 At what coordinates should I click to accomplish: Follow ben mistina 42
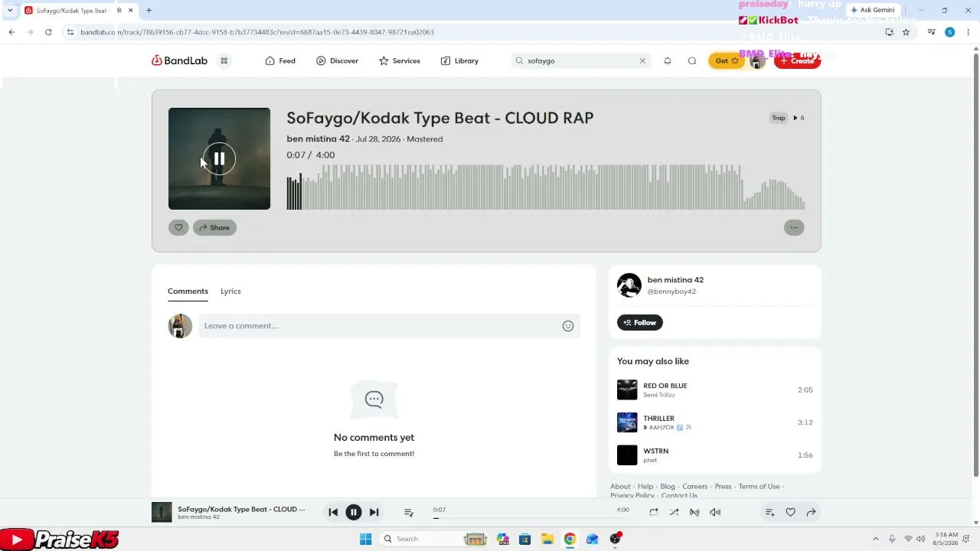coord(640,323)
